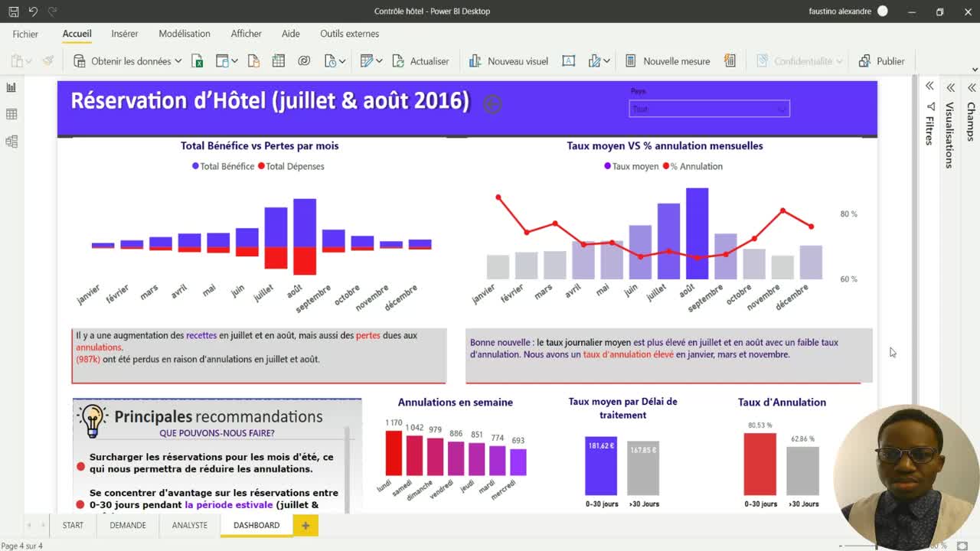Open the Model relationships view
The image size is (980, 551).
click(x=11, y=142)
